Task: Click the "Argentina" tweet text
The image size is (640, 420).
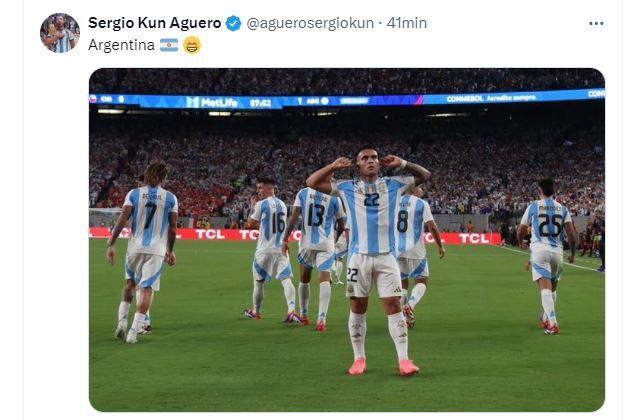Action: pos(121,45)
